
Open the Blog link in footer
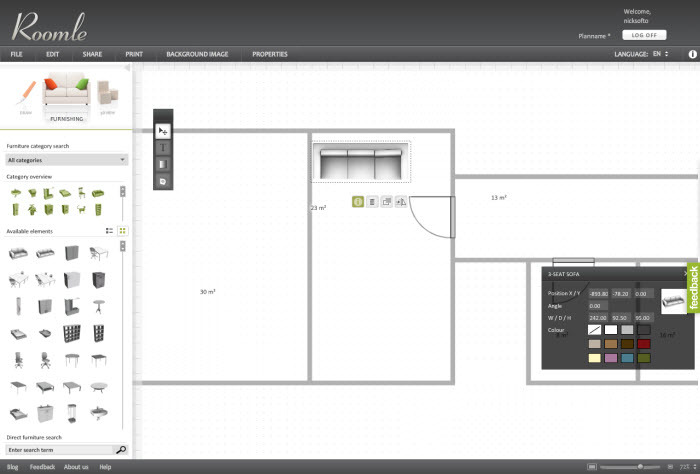click(x=12, y=467)
